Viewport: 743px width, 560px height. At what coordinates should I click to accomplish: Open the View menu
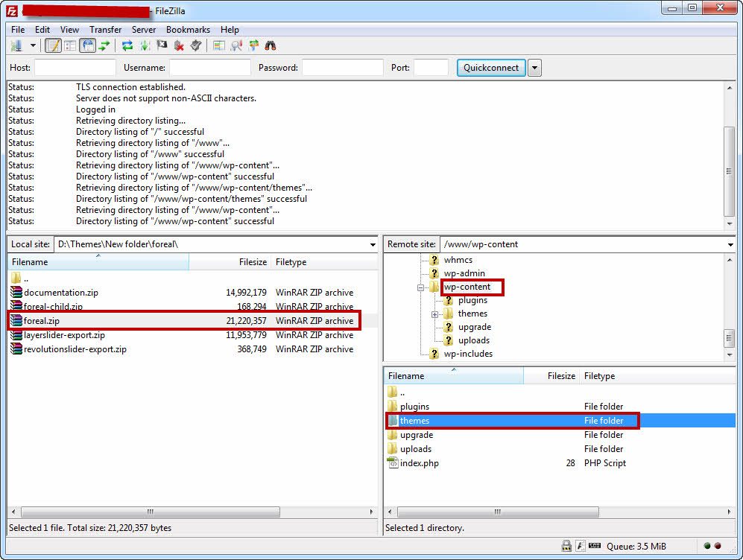pyautogui.click(x=69, y=29)
